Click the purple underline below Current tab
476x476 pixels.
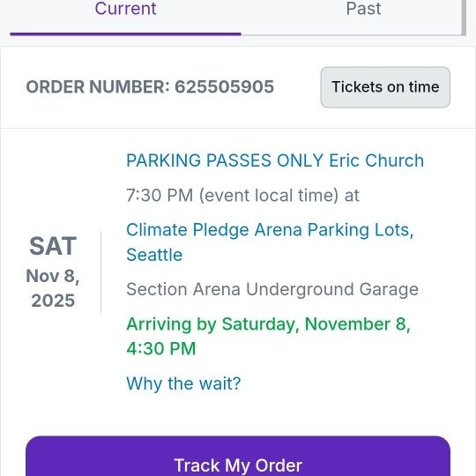point(125,34)
